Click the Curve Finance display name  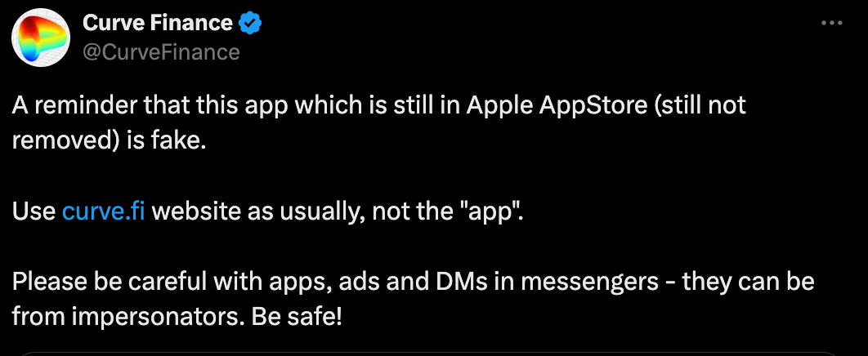pos(158,23)
